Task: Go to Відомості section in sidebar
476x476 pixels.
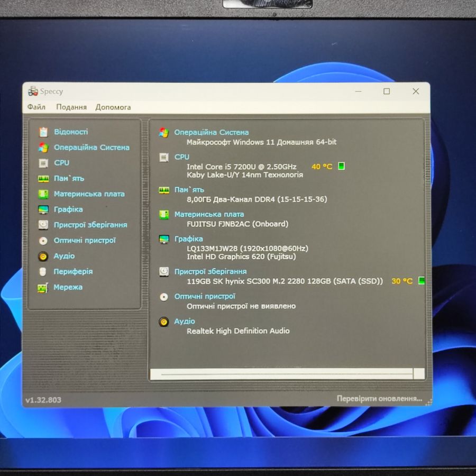Action: (71, 132)
